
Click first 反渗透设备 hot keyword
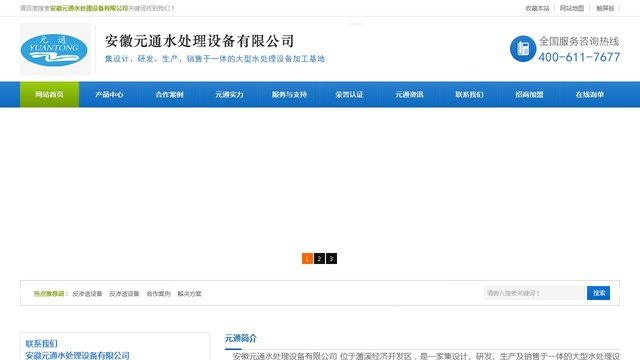87,293
